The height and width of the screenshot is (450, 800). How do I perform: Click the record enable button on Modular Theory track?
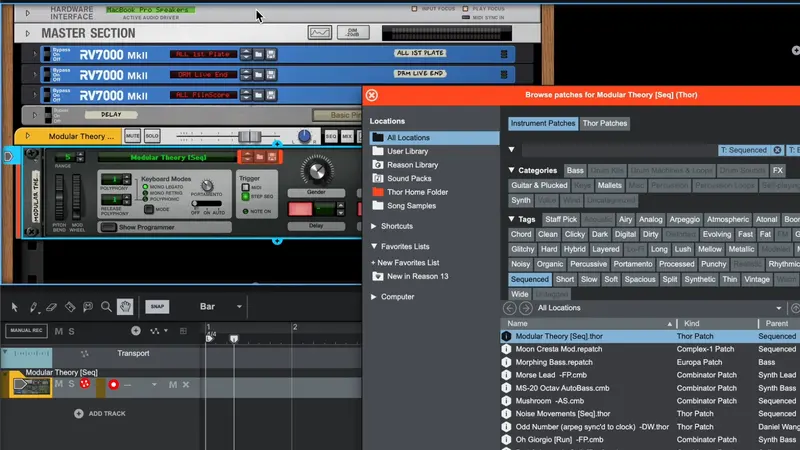tap(113, 385)
